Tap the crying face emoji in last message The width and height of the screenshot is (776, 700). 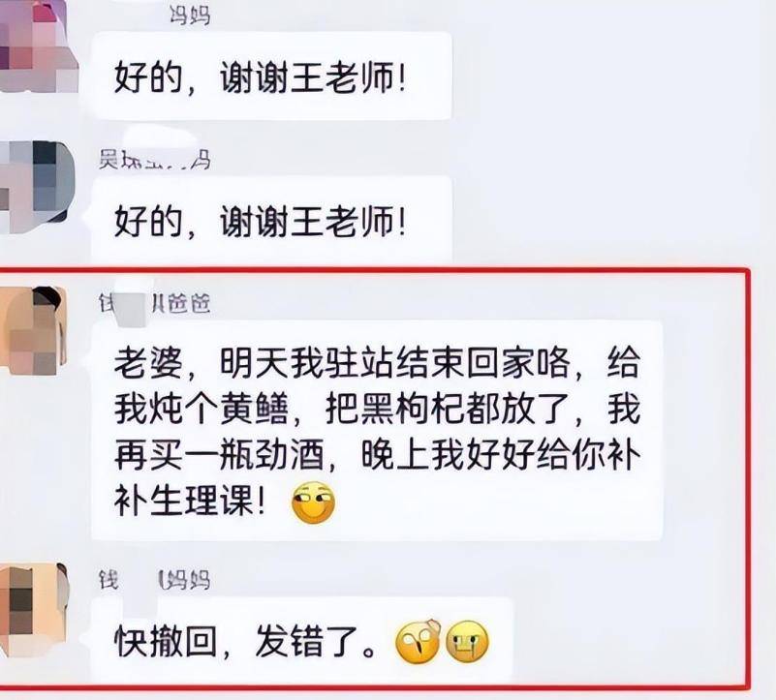(x=468, y=642)
